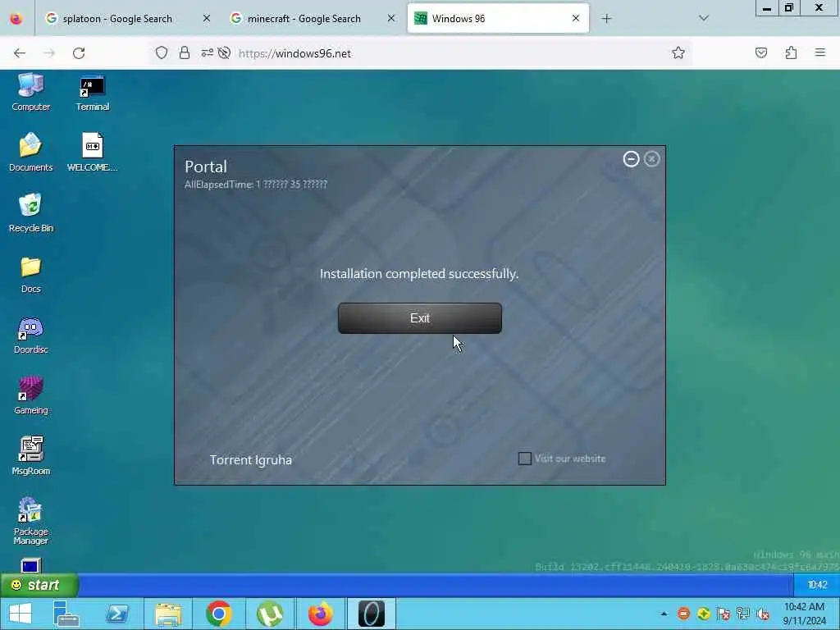Click the Portal title text
The width and height of the screenshot is (840, 630).
coord(206,167)
